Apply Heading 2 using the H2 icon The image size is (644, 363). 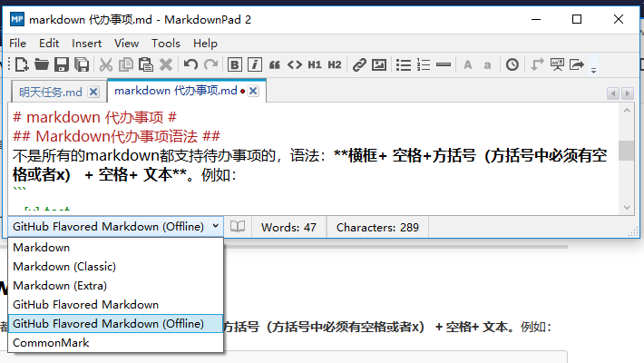335,64
